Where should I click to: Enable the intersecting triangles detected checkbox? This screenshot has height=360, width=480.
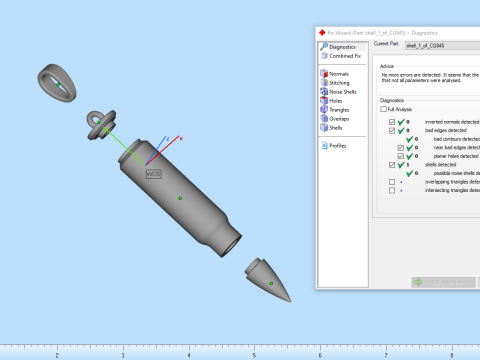392,190
